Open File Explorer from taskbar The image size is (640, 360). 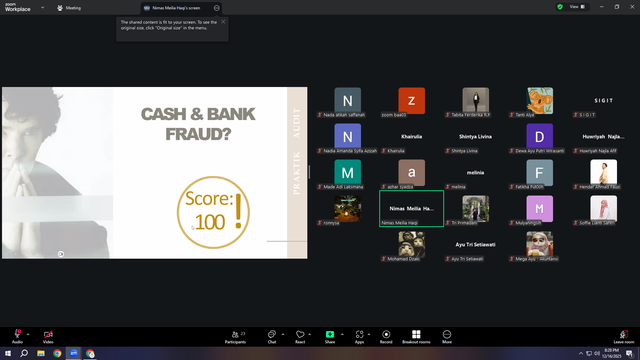41,353
